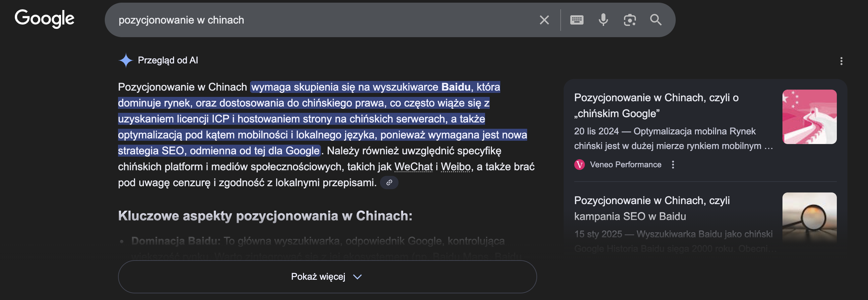Open the 'chińskim Google' source article

(656, 105)
